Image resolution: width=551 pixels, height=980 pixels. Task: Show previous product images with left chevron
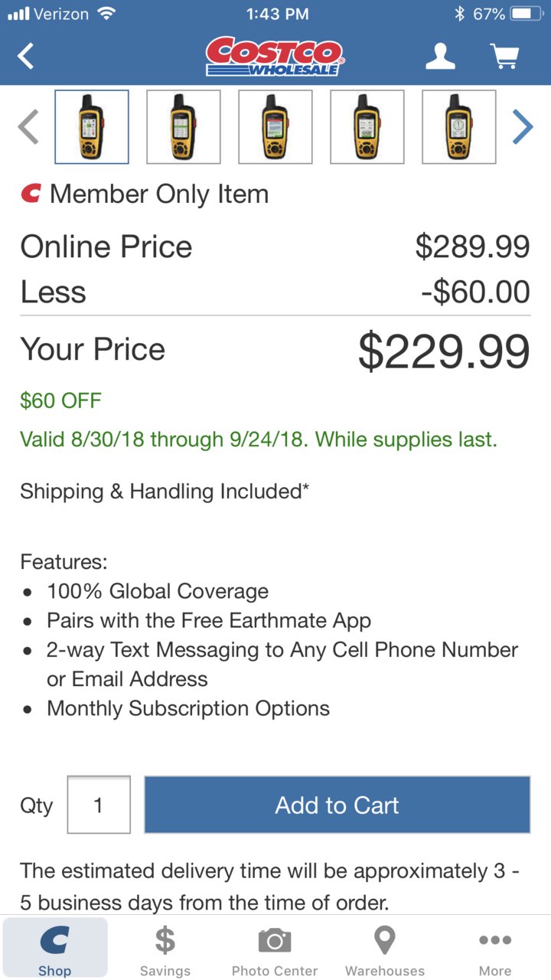click(x=28, y=127)
